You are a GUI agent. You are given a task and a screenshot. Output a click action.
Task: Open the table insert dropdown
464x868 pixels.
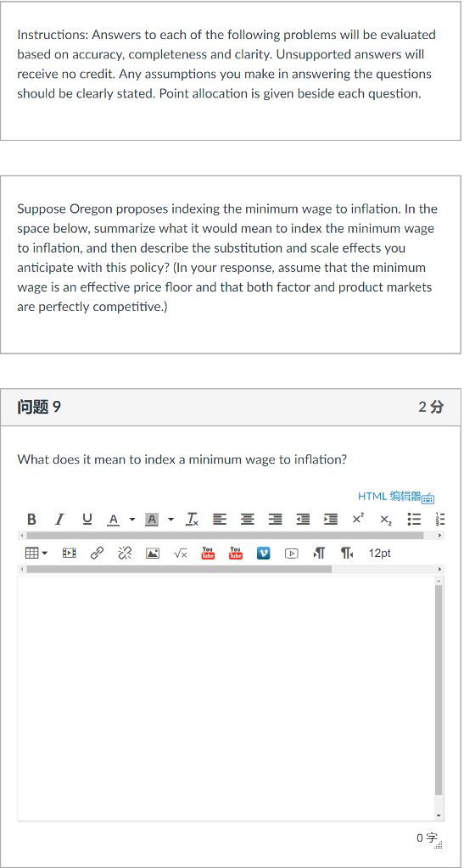pos(36,553)
